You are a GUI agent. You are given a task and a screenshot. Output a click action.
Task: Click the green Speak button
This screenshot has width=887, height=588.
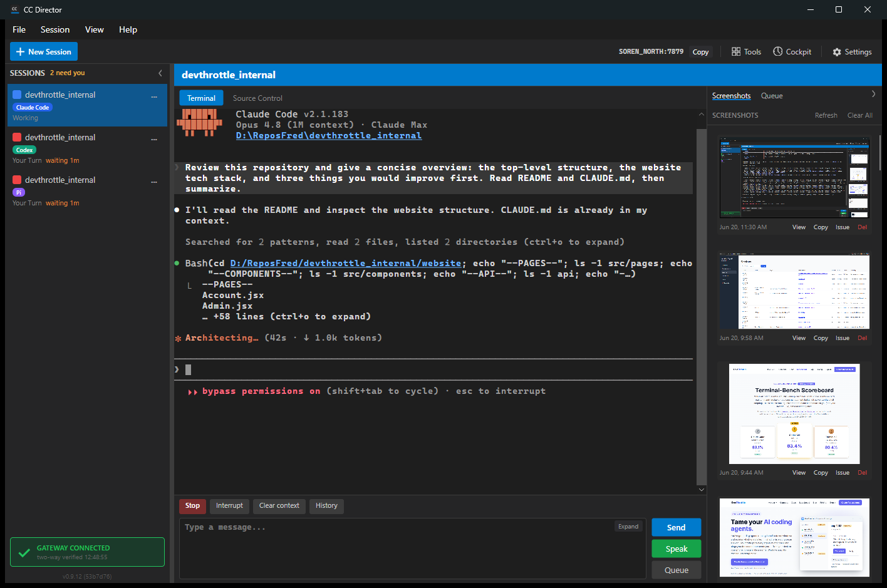[x=676, y=549]
